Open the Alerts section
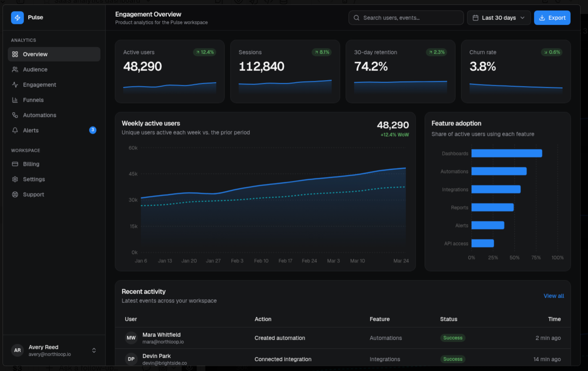This screenshot has height=371, width=588. click(x=54, y=130)
